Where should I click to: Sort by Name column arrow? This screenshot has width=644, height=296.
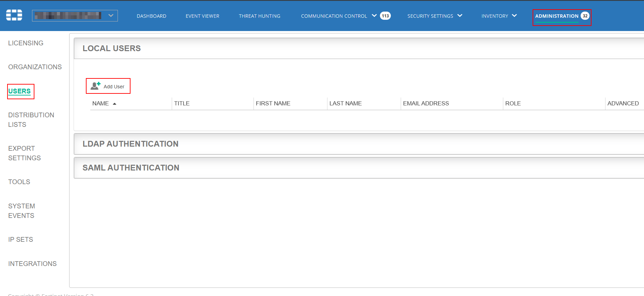tap(114, 104)
